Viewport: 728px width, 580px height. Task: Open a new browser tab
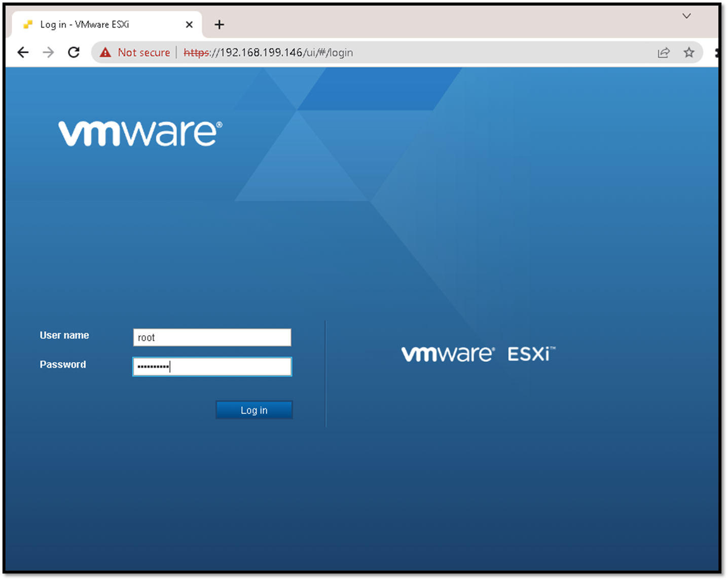point(219,24)
